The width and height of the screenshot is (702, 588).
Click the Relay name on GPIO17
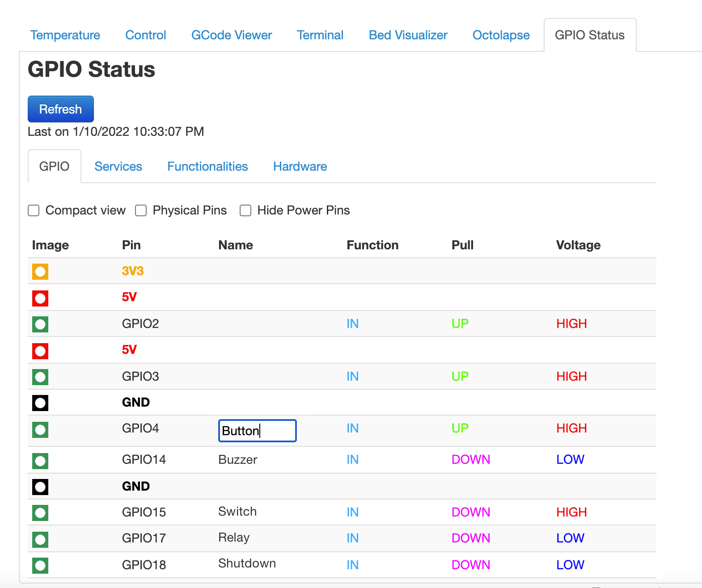tap(234, 538)
